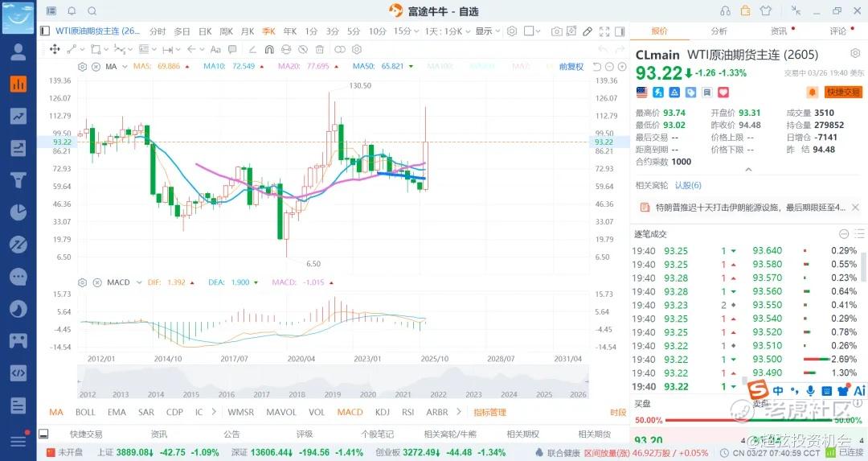Remove the MACD indicator with its X icon
Viewport: 868px width, 461px height.
point(97,282)
